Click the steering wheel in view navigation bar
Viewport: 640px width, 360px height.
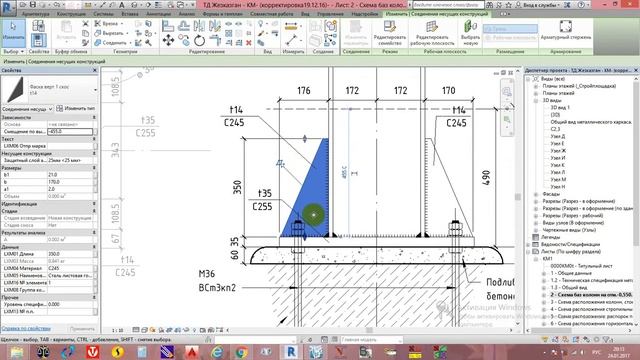pos(507,91)
